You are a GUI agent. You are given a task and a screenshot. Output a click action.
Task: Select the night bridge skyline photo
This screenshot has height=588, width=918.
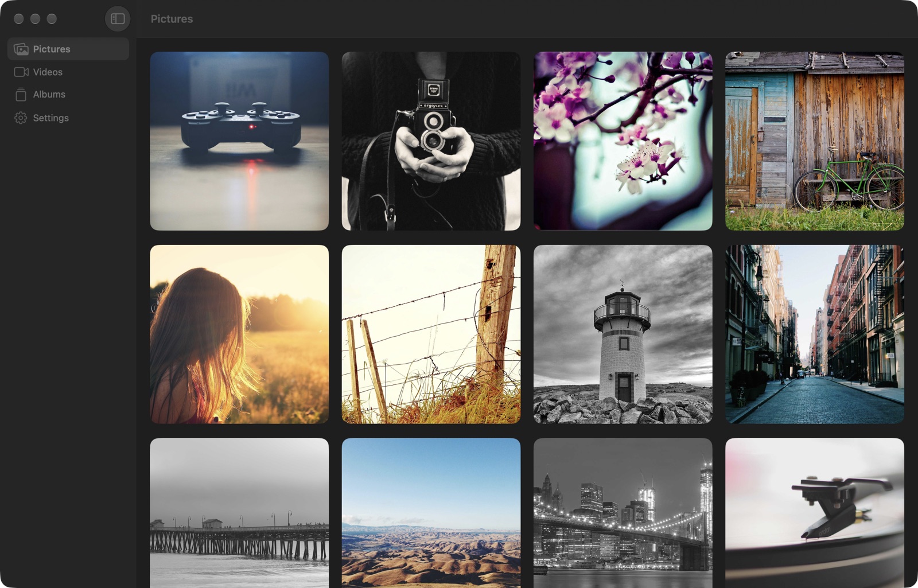point(623,513)
